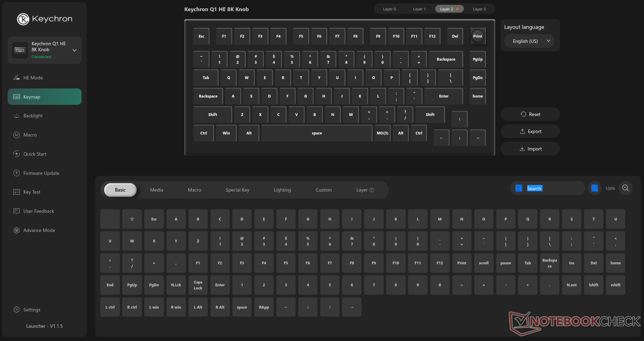Open the HE Mode sidebar section
The image size is (644, 341).
33,78
